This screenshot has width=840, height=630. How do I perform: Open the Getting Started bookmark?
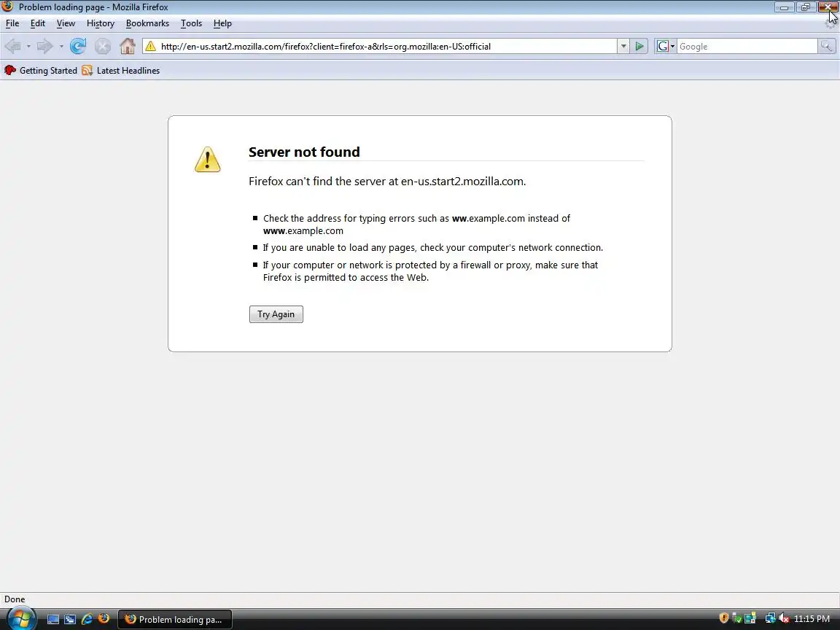tap(41, 71)
